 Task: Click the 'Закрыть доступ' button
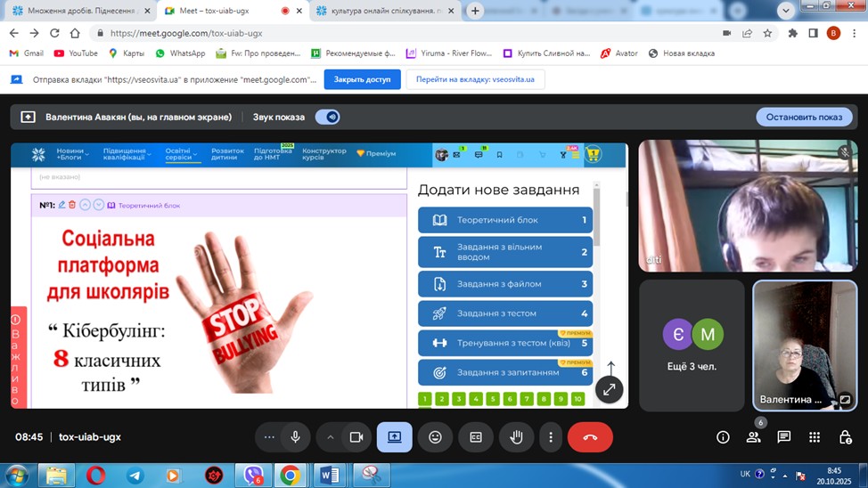pos(362,79)
